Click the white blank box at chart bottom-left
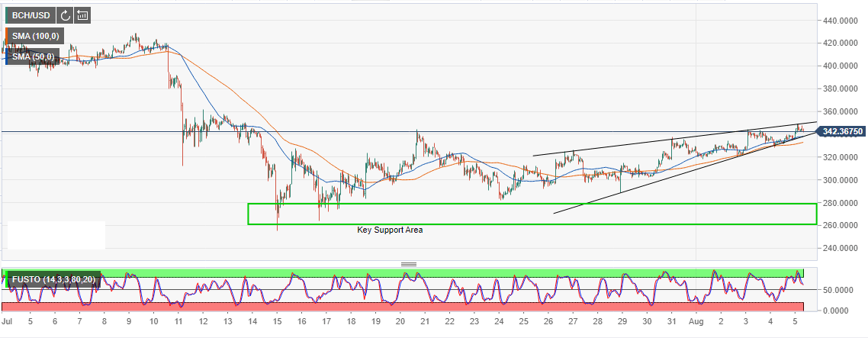 (56, 235)
